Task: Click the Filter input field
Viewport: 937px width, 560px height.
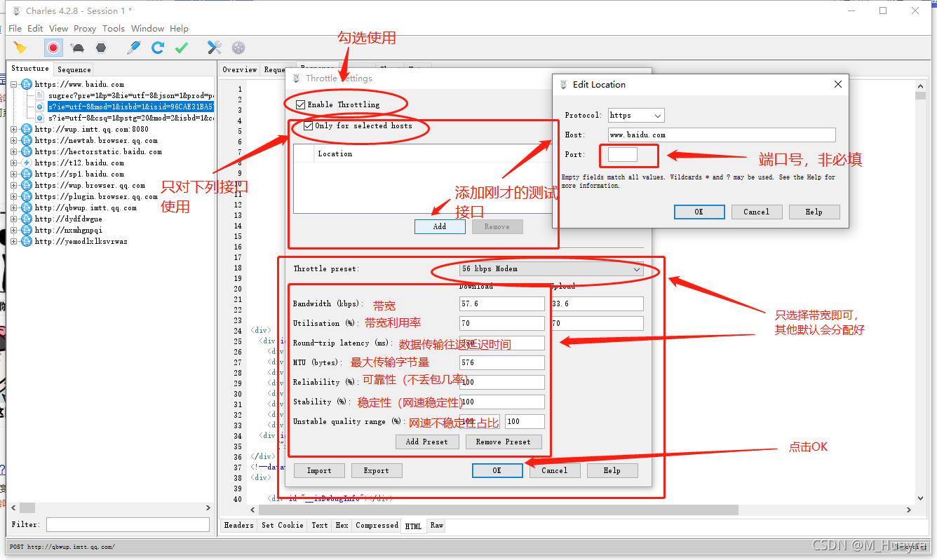Action: point(128,524)
